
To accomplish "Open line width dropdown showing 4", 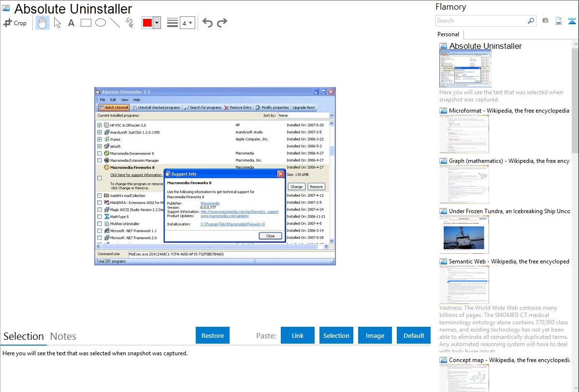I will pyautogui.click(x=188, y=23).
